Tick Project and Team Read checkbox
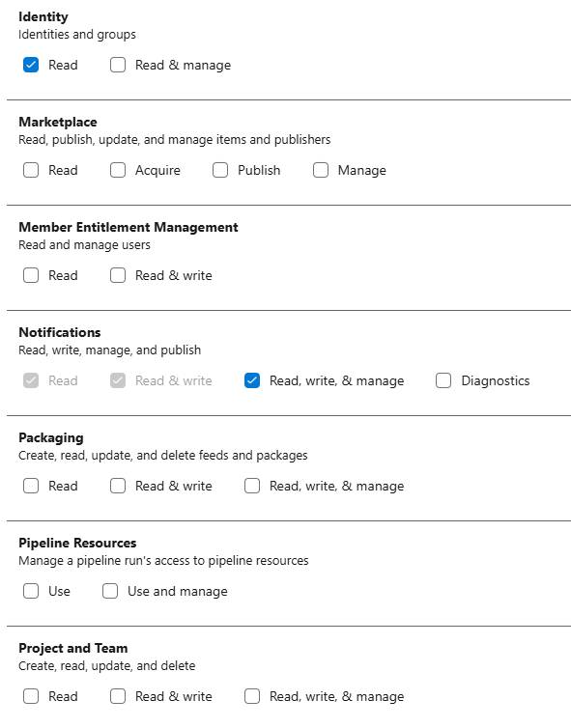This screenshot has height=728, width=571. [x=31, y=696]
